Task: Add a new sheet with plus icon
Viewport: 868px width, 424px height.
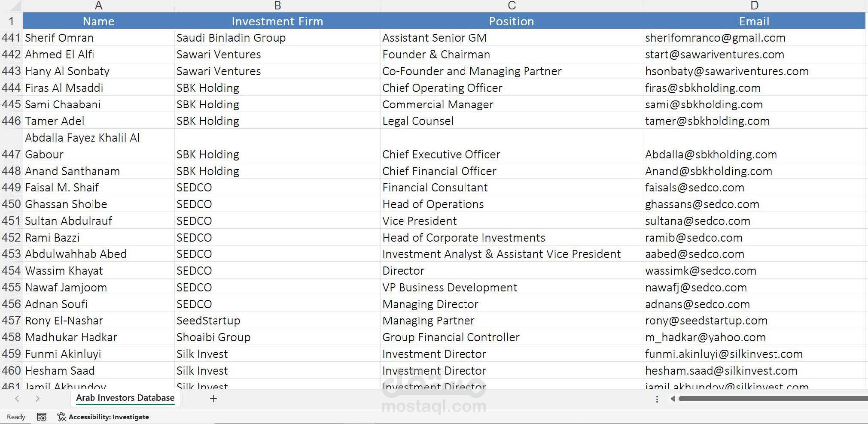Action: [213, 399]
